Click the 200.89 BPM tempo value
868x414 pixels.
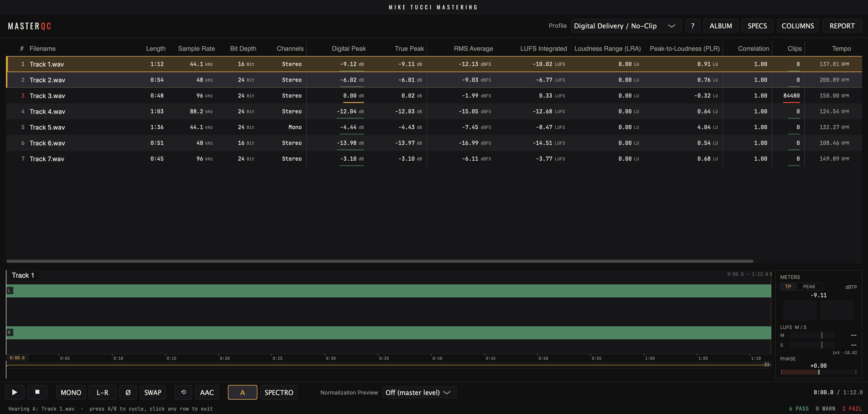[834, 80]
